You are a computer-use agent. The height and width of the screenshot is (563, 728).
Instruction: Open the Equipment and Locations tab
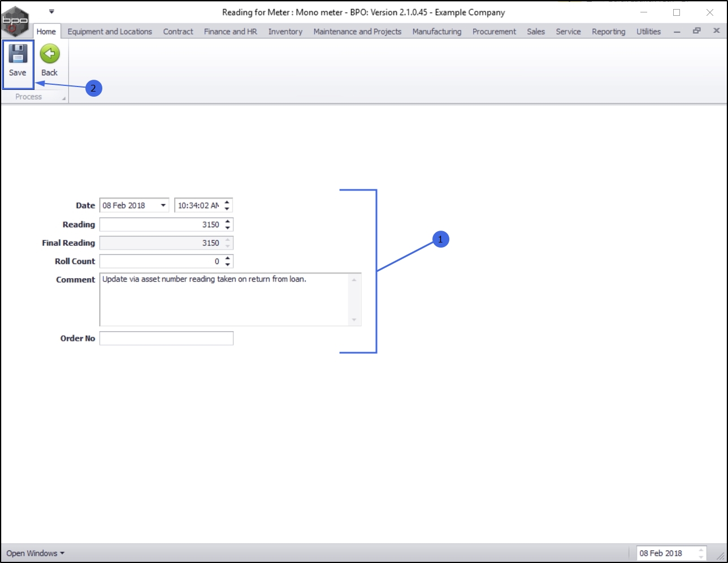(110, 32)
